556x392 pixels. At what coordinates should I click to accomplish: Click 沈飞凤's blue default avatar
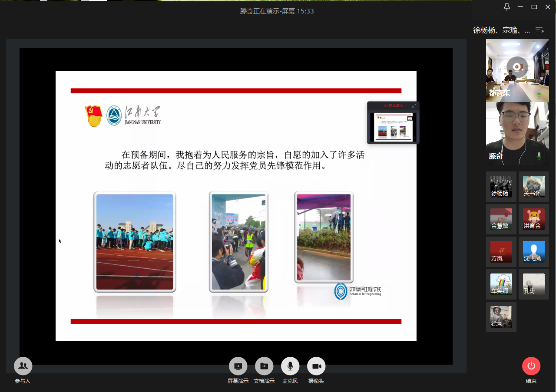(x=533, y=251)
